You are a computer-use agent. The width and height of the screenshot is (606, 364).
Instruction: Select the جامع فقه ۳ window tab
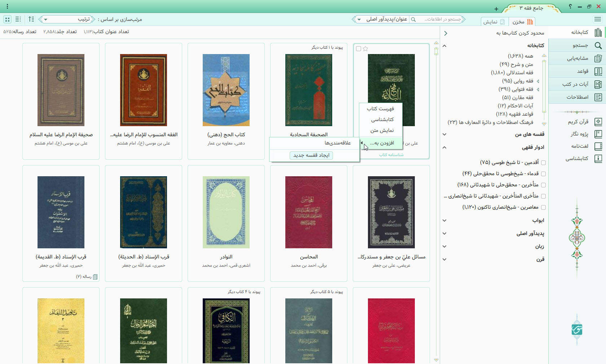(x=531, y=8)
